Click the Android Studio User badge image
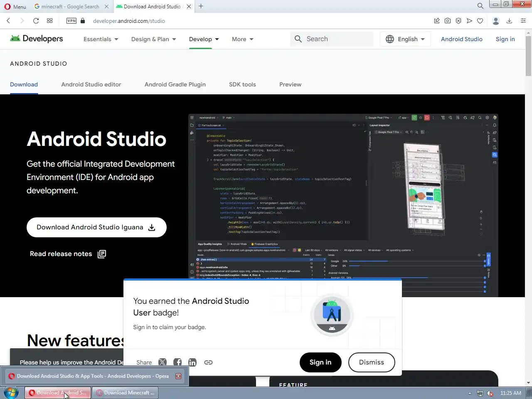This screenshot has height=399, width=532. (x=332, y=315)
